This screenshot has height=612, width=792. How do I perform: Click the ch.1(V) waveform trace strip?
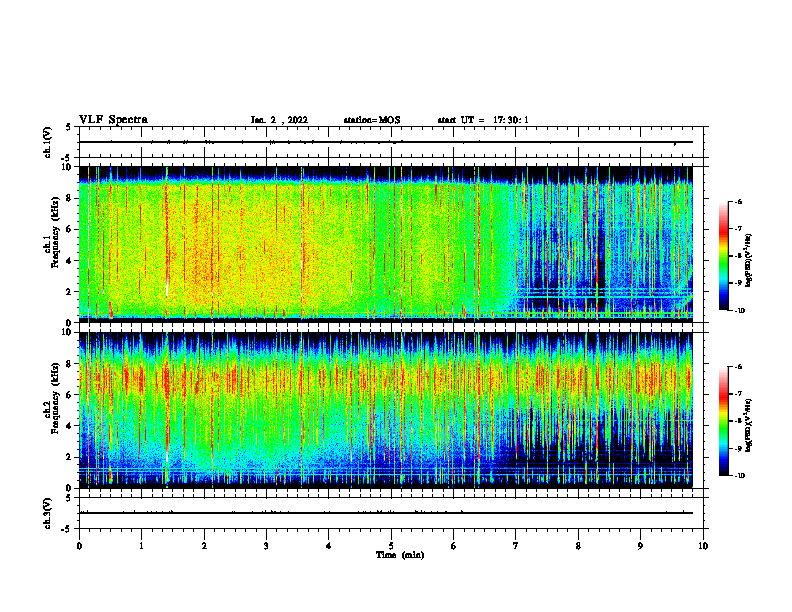point(391,142)
